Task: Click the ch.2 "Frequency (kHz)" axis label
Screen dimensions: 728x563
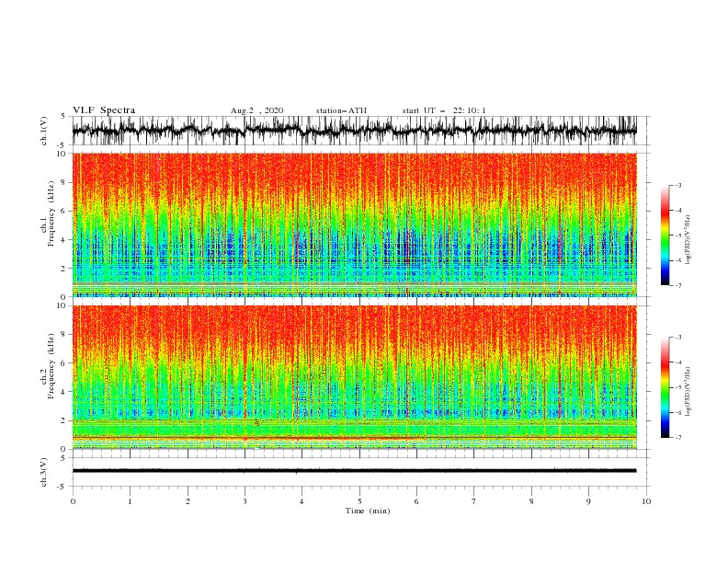Action: 51,366
